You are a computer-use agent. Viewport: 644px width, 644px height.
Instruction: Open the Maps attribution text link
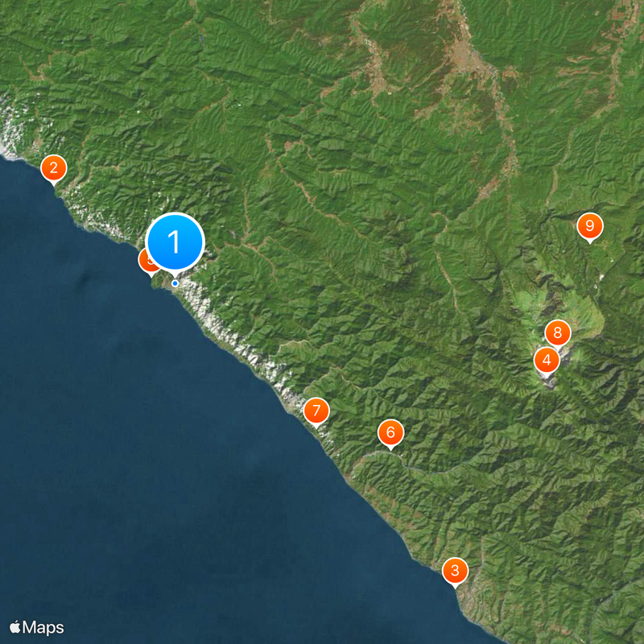coord(43,628)
